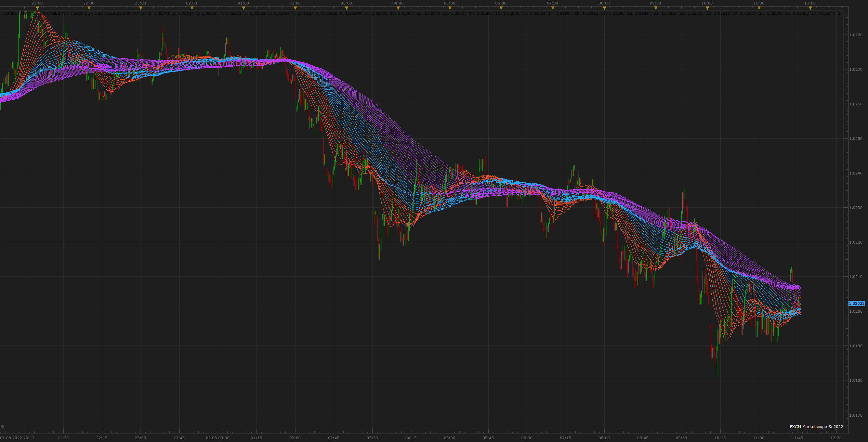Click the orange marker at 07:00
This screenshot has width=868, height=442.
click(x=553, y=8)
